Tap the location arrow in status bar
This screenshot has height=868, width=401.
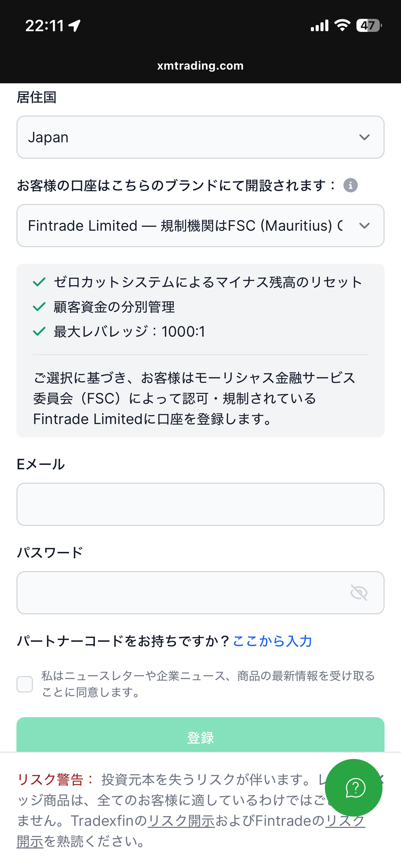pos(75,26)
